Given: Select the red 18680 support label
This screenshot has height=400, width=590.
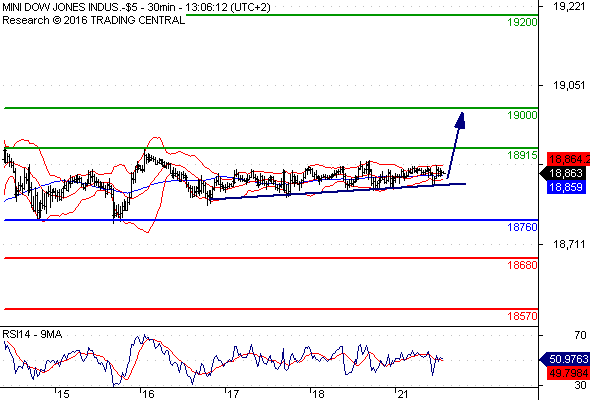Looking at the screenshot, I should [522, 265].
